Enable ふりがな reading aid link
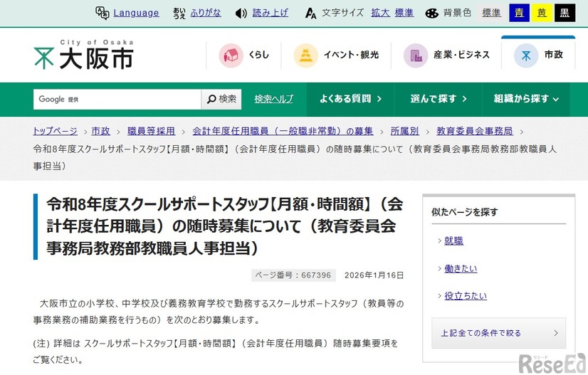 (206, 13)
